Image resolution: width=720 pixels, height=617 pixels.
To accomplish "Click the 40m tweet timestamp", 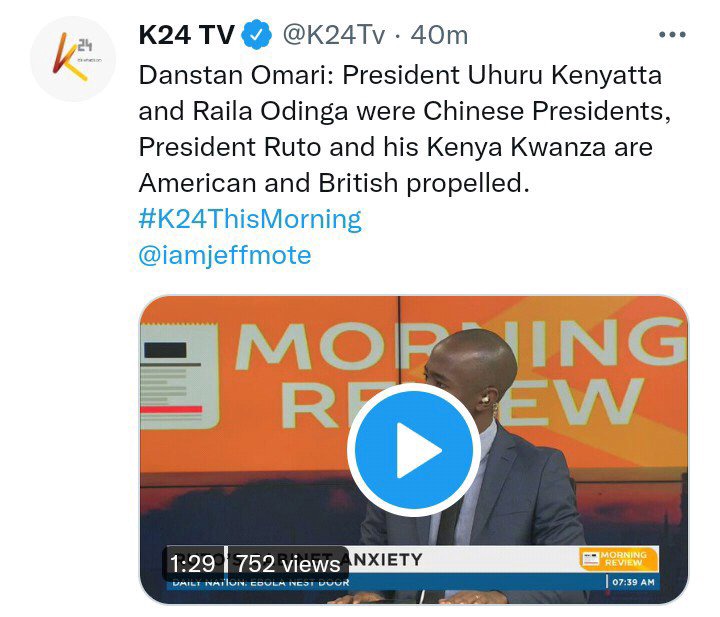I will pos(439,35).
